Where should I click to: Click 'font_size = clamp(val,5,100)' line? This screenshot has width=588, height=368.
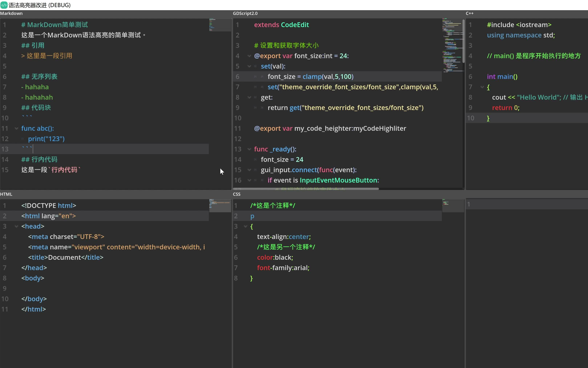click(311, 77)
